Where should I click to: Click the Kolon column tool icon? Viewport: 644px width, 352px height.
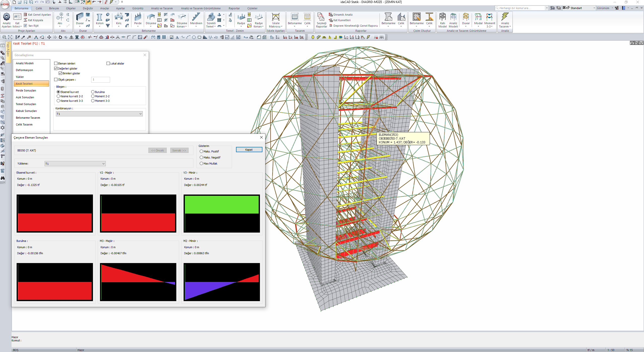[x=99, y=17]
